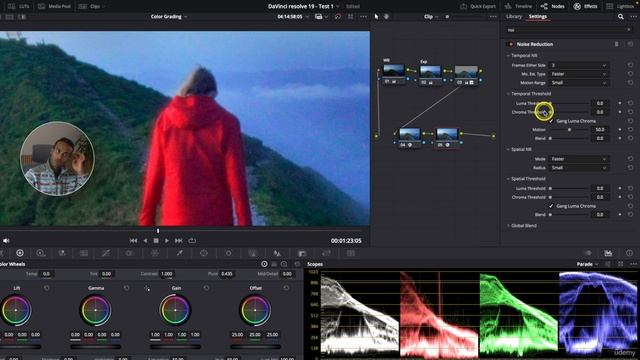This screenshot has width=640, height=360.
Task: Uncheck Gang Luma Chroma under Spatial Threshold
Action: tap(551, 206)
